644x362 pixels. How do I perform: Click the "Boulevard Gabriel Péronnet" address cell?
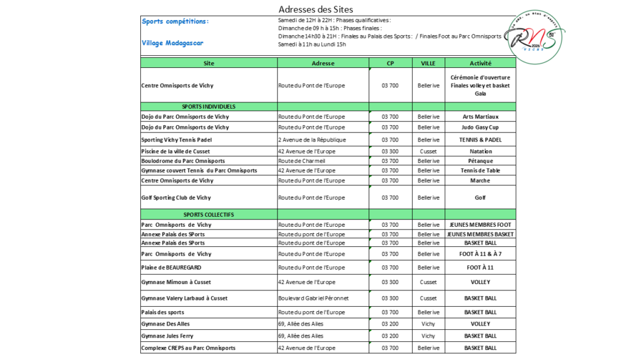pos(313,298)
